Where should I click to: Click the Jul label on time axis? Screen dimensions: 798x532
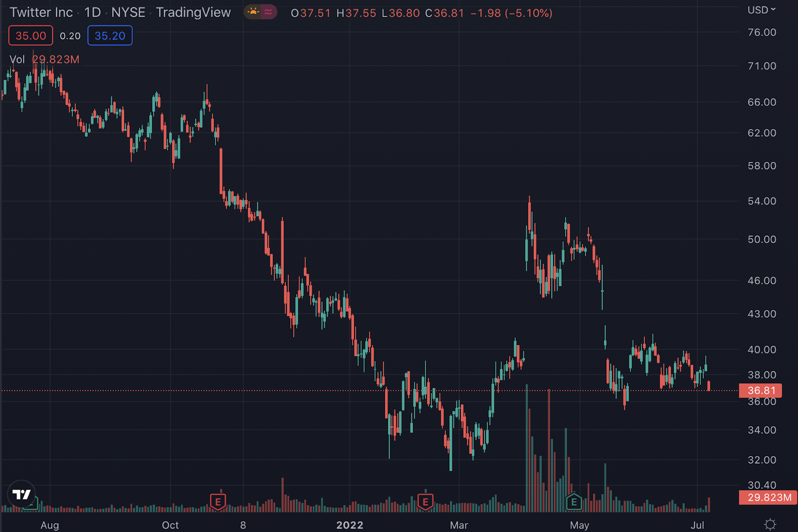(697, 525)
